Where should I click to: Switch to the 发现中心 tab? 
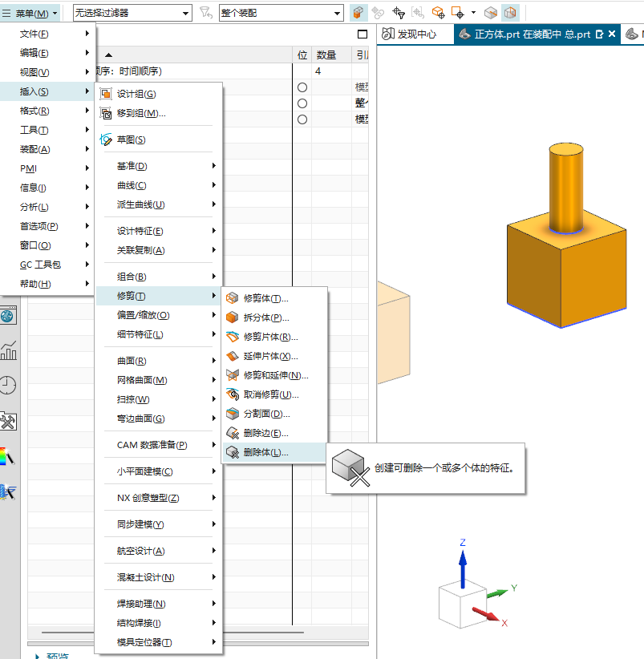415,34
